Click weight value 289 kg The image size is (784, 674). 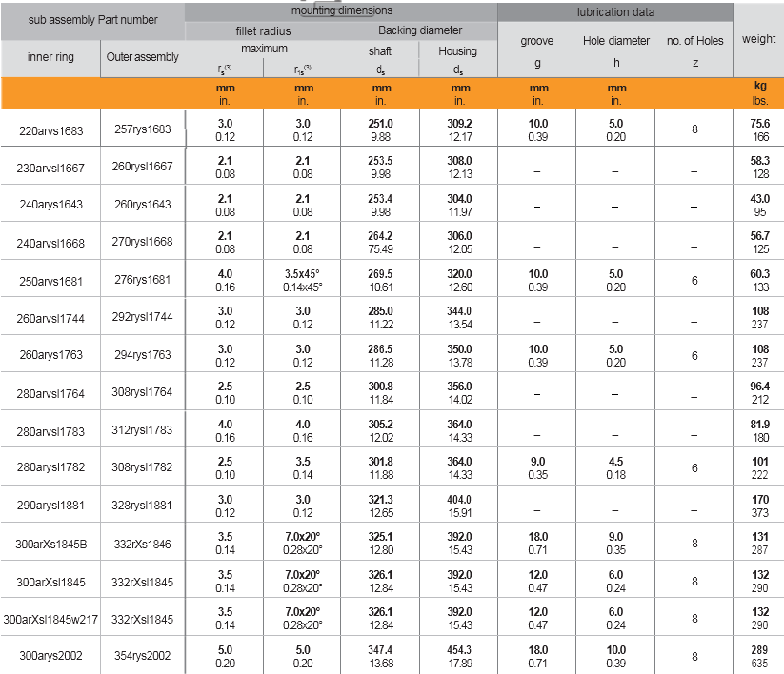pyautogui.click(x=760, y=650)
